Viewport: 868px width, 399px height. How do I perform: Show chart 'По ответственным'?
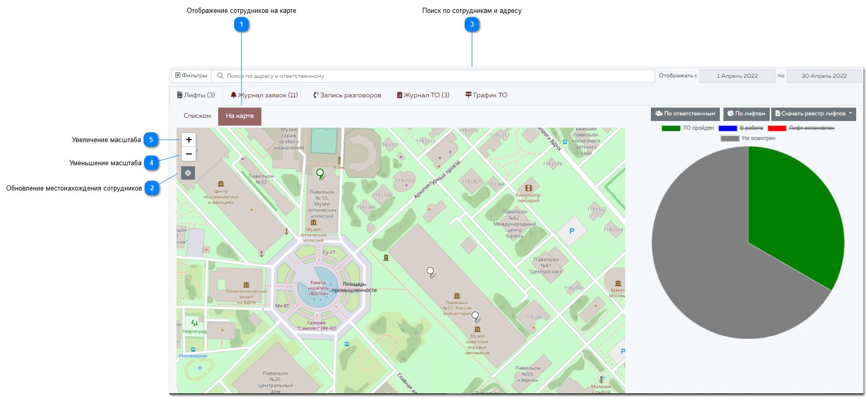click(x=685, y=114)
